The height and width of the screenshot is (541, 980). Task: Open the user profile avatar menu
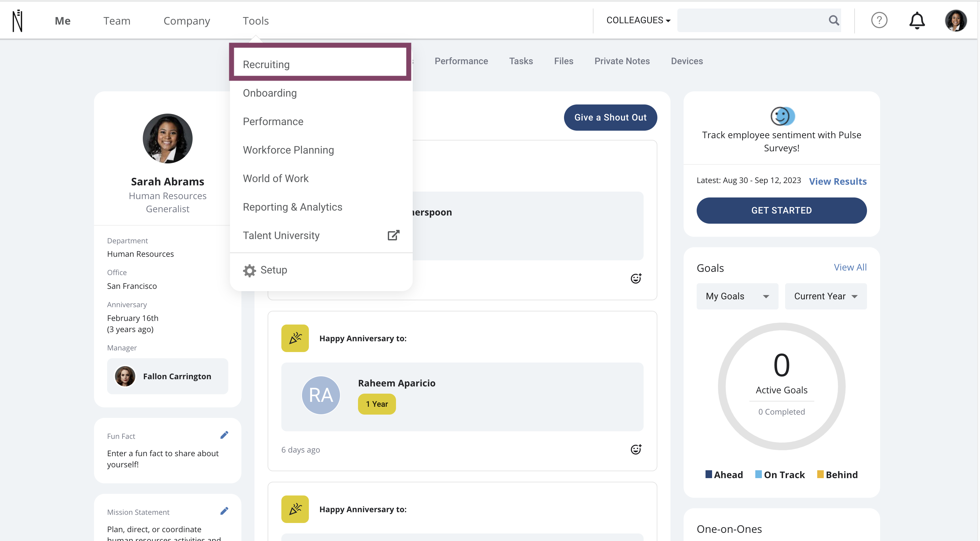956,20
